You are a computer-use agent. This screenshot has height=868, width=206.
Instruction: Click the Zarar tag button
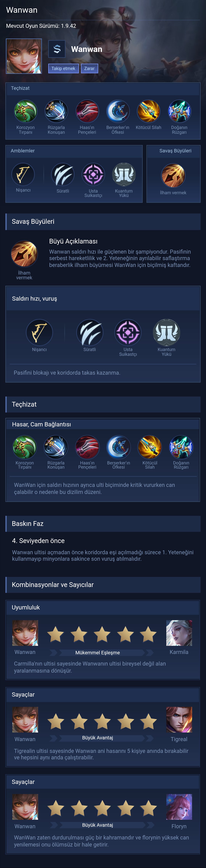click(89, 68)
